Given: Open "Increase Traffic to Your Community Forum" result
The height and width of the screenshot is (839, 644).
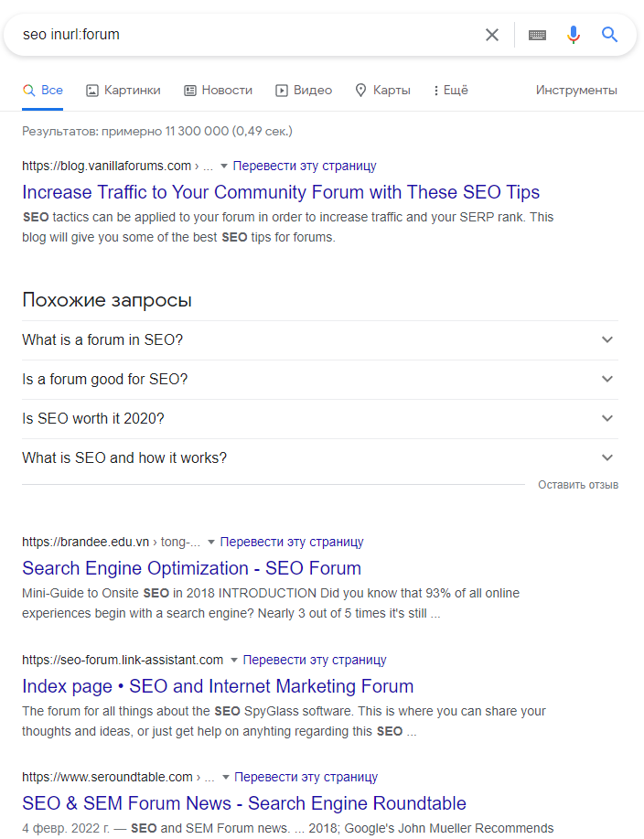Looking at the screenshot, I should pyautogui.click(x=281, y=193).
